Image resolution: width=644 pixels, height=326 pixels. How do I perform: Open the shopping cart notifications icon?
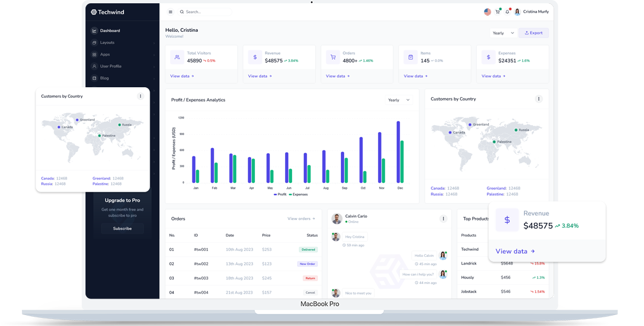click(498, 12)
